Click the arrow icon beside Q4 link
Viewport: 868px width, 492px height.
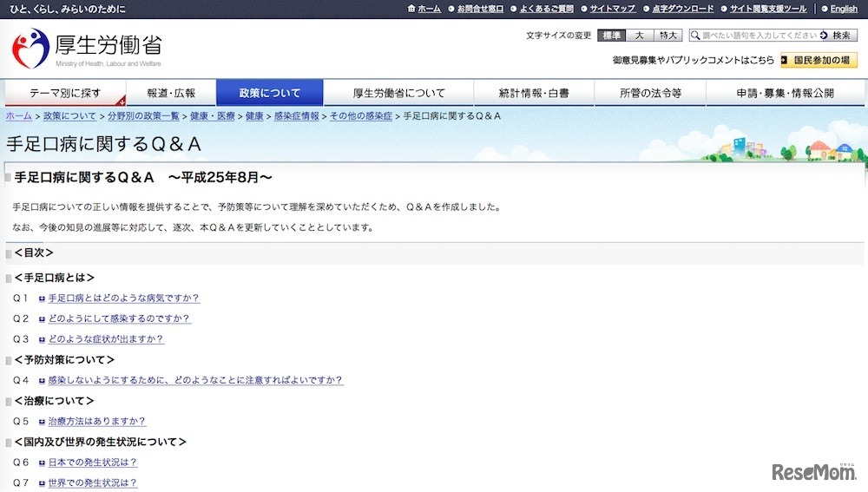[x=42, y=381]
